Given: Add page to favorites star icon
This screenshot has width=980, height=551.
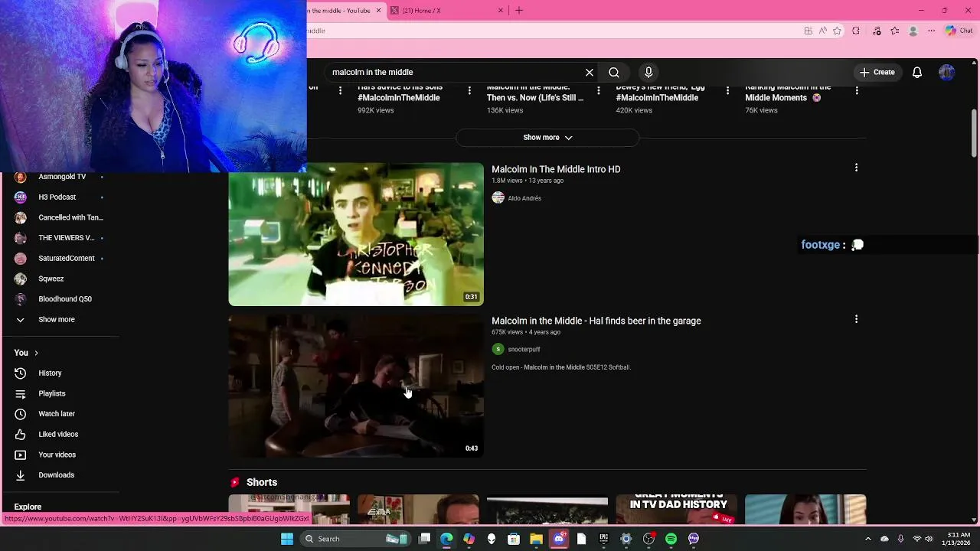Looking at the screenshot, I should tap(837, 31).
